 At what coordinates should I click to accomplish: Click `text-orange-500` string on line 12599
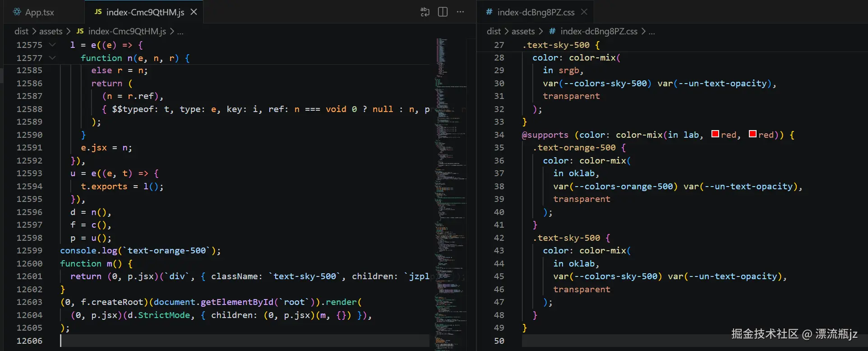click(166, 251)
